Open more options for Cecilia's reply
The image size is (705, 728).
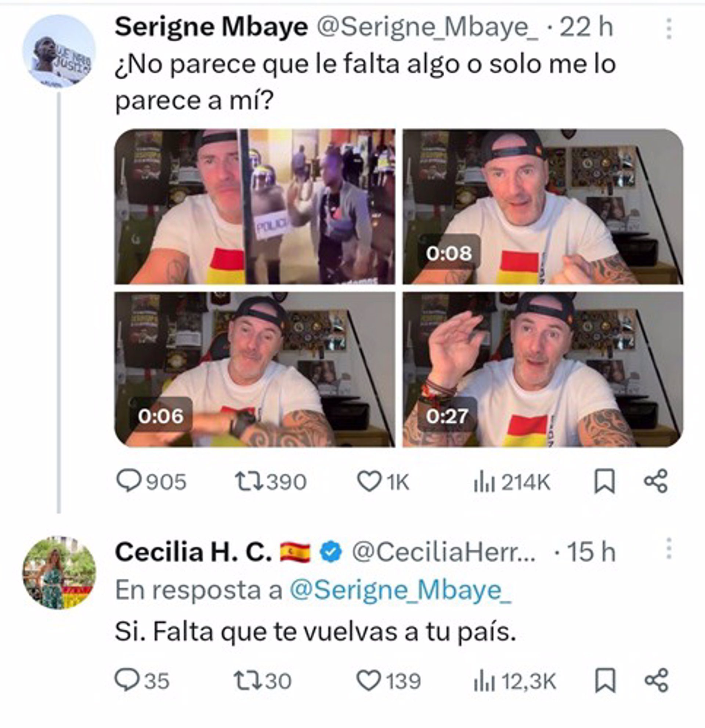coord(669,549)
